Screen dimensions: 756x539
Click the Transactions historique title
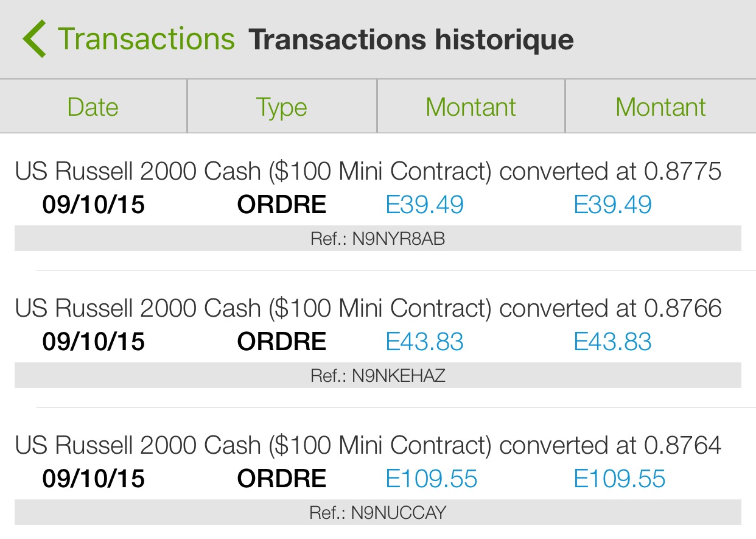point(411,39)
